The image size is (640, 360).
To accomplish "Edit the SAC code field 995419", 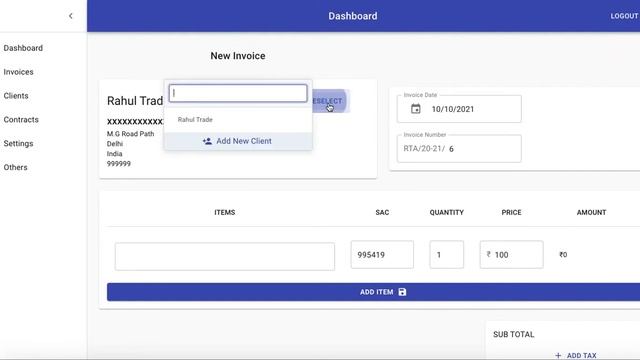I will tap(382, 255).
